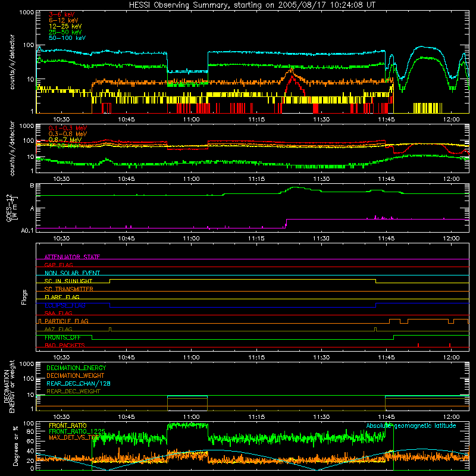Click the FLARE_FLAG label

pyautogui.click(x=62, y=297)
